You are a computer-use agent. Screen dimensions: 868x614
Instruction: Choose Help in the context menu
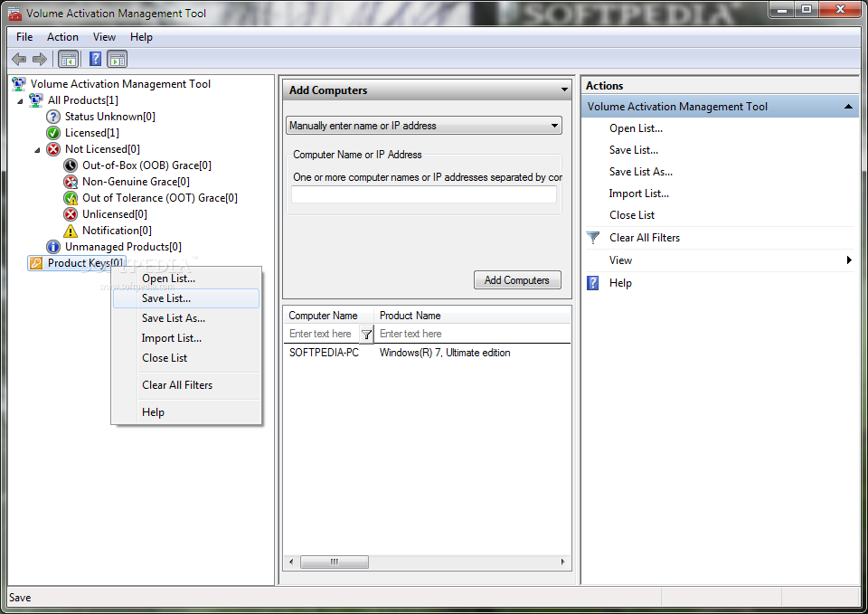click(x=186, y=412)
